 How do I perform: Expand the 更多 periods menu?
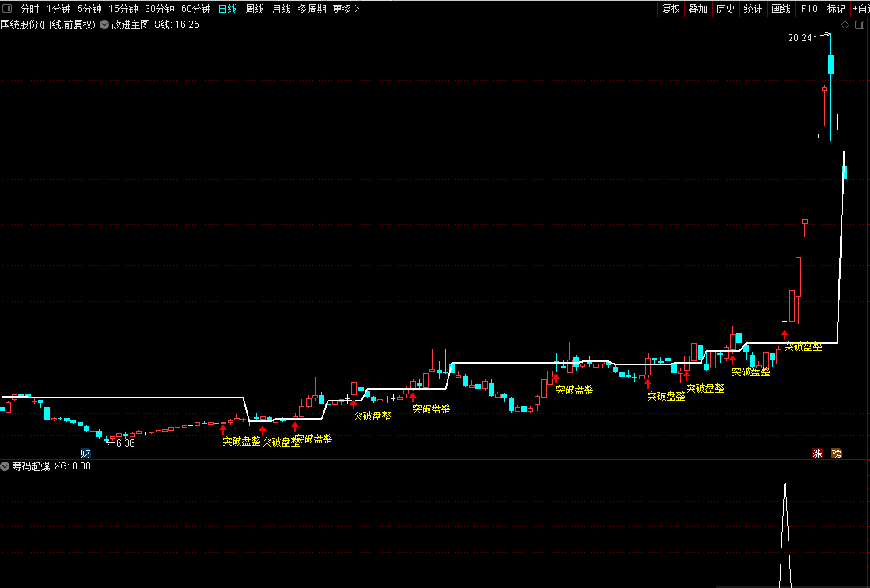coord(346,9)
